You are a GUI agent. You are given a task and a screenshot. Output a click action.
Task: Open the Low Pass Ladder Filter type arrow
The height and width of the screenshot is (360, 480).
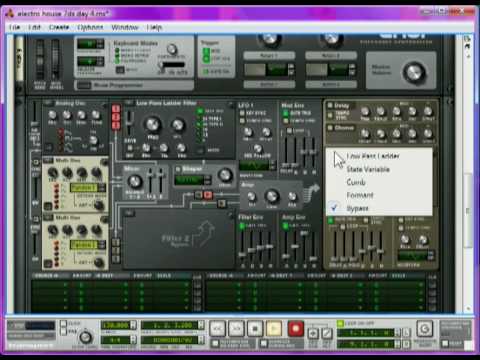tap(128, 103)
